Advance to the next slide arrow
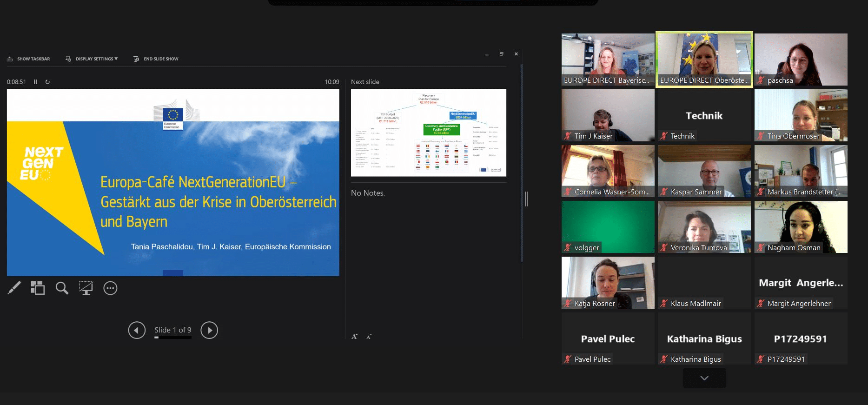This screenshot has height=405, width=868. tap(209, 330)
